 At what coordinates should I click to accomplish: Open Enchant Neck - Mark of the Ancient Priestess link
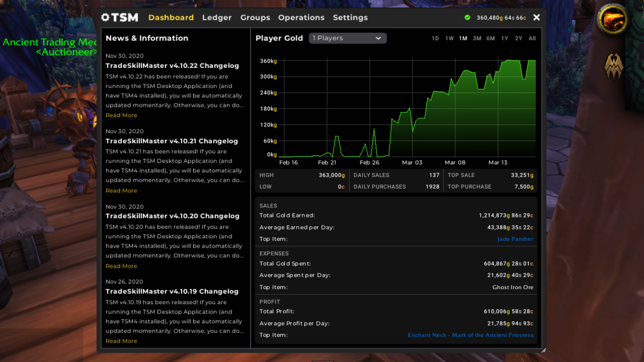click(x=470, y=335)
